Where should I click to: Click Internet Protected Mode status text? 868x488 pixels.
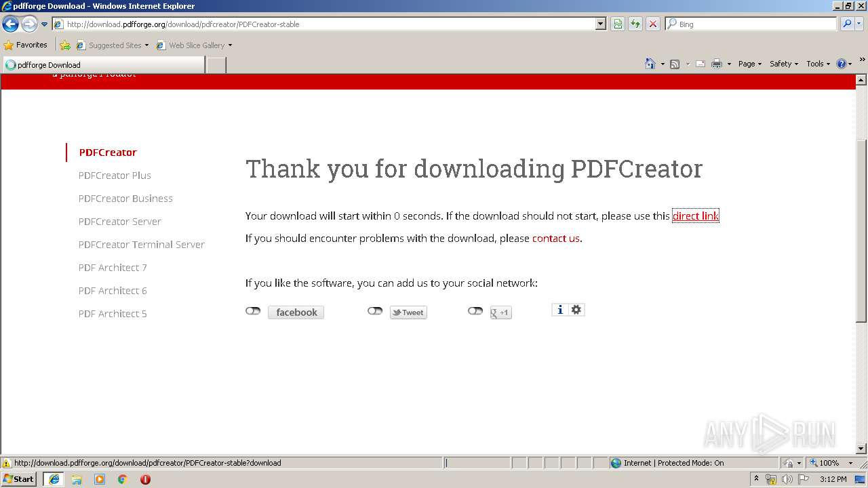click(x=673, y=463)
